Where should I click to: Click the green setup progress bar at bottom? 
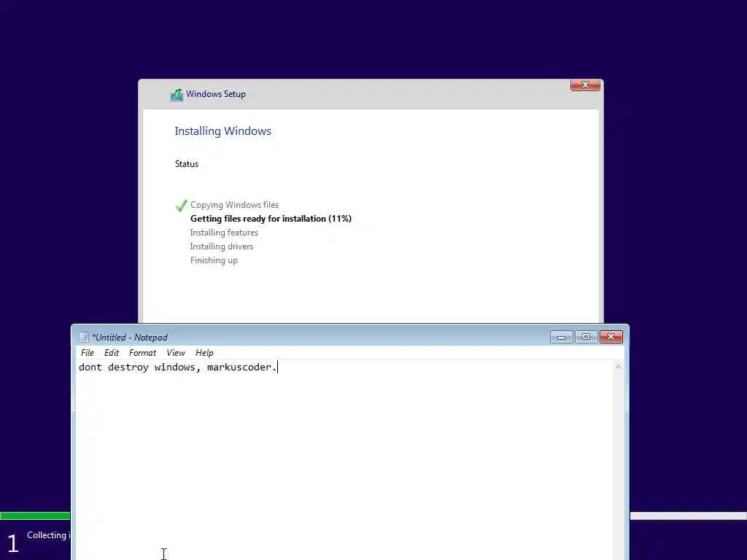point(35,516)
